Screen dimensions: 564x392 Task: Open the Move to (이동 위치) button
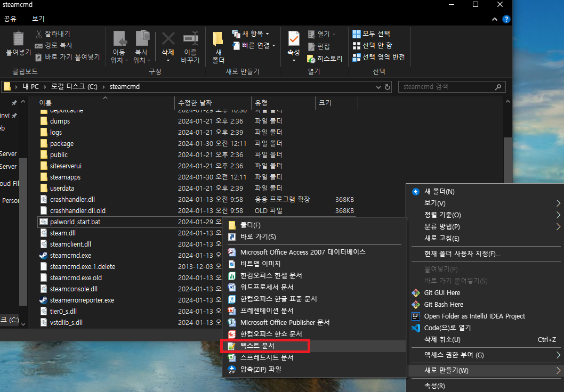point(119,47)
